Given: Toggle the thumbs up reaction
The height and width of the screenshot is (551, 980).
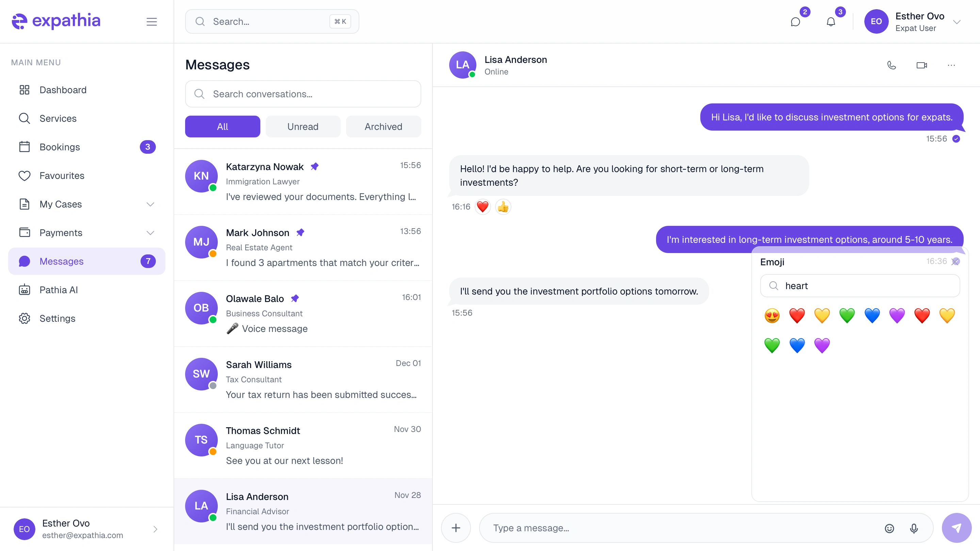Looking at the screenshot, I should pos(503,207).
